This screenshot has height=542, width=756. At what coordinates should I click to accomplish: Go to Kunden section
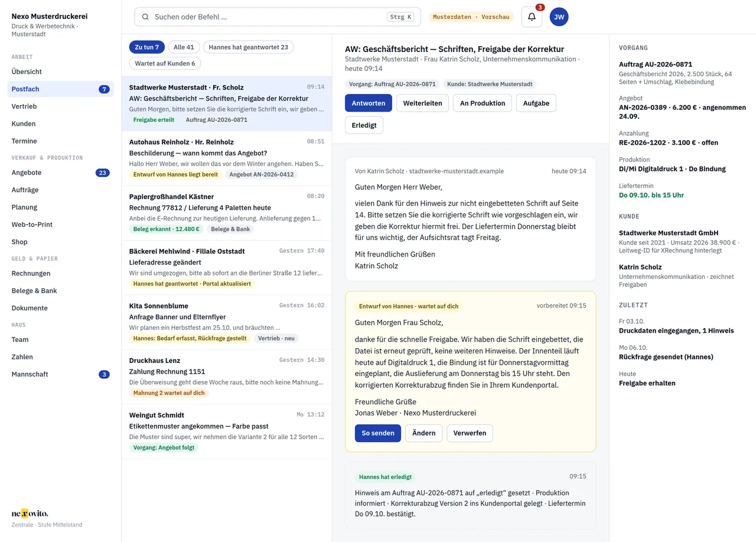(60, 124)
